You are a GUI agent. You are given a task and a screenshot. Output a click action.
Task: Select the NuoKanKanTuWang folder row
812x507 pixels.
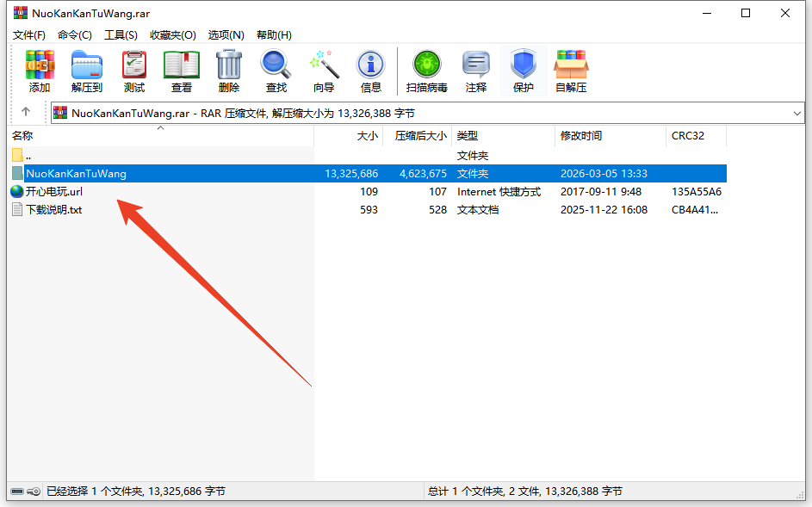368,174
